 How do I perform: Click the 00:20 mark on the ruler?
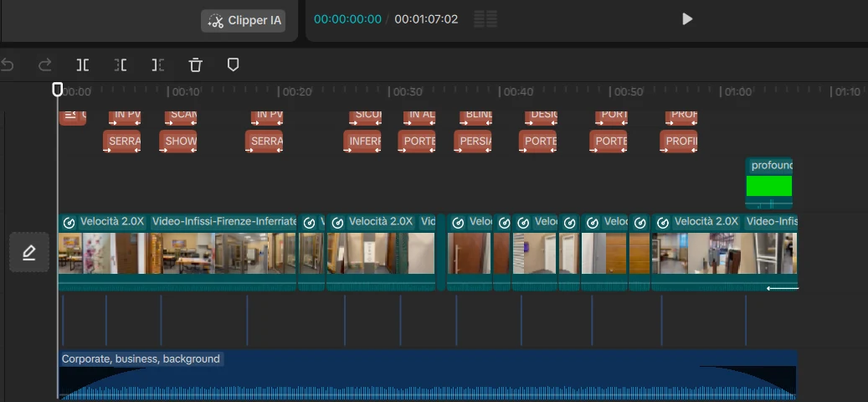point(296,92)
